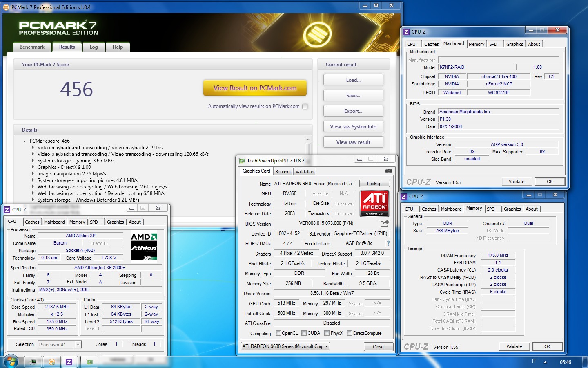Toggle the DirectCompute checkbox in GPU-Z
The height and width of the screenshot is (368, 588).
(x=349, y=333)
